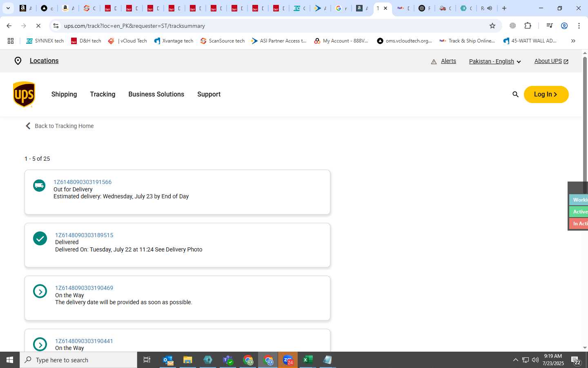This screenshot has width=588, height=368.
Task: Click the Locations pin icon
Action: click(18, 61)
